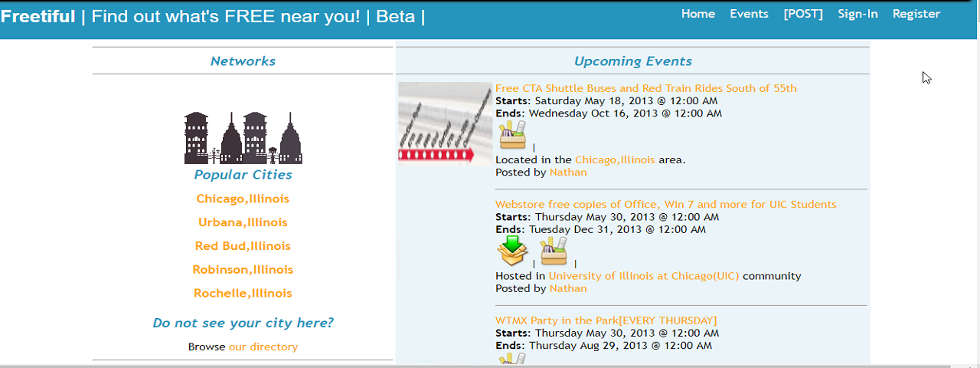This screenshot has width=980, height=368.
Task: Open University of Illinois at Chicago(UIC) community link
Action: [x=644, y=276]
